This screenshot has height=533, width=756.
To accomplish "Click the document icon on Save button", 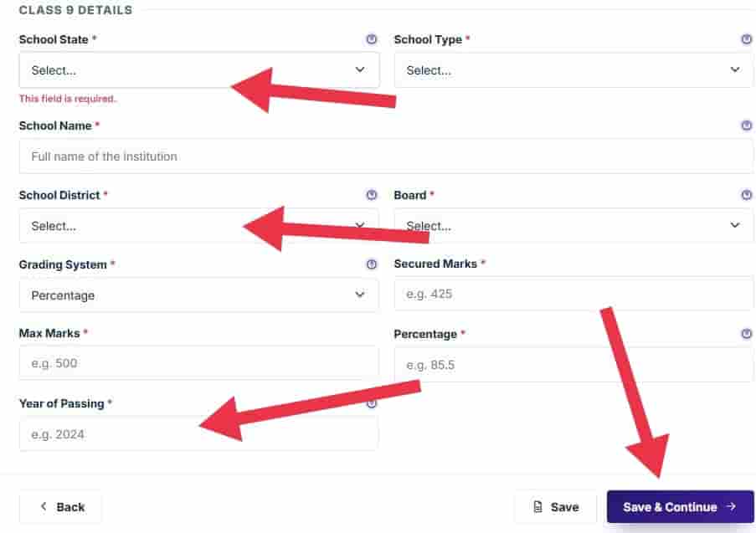I will 537,506.
